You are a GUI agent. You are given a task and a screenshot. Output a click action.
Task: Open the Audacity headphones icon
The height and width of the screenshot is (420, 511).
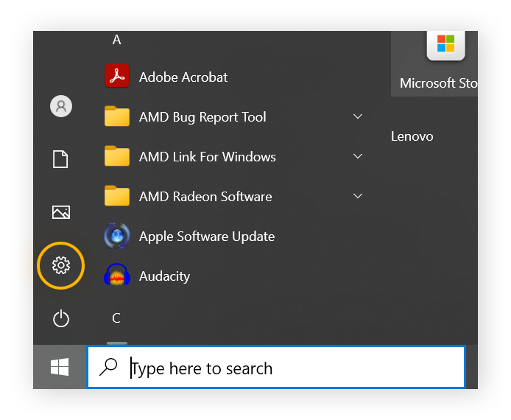coord(117,276)
